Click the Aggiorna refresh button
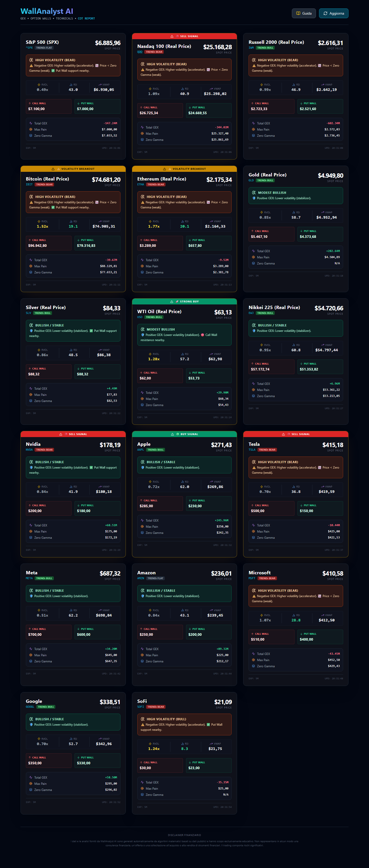The width and height of the screenshot is (369, 868). (333, 14)
